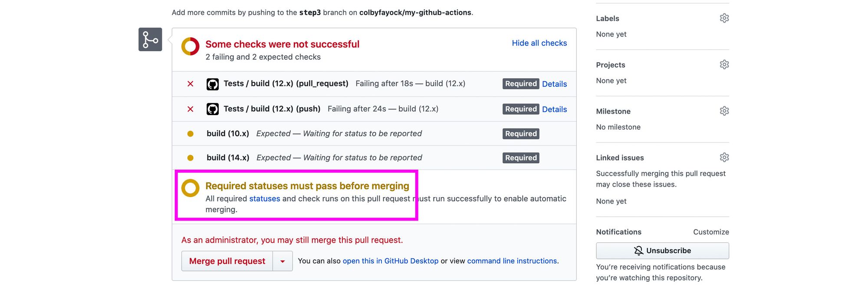Click "No milestone" text
This screenshot has height=290, width=868.
pos(618,127)
